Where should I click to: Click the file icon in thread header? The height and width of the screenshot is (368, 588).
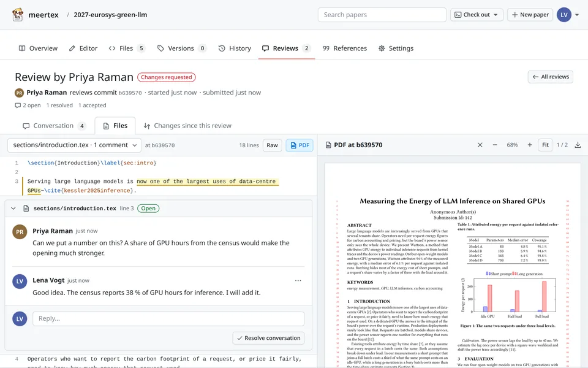[26, 209]
